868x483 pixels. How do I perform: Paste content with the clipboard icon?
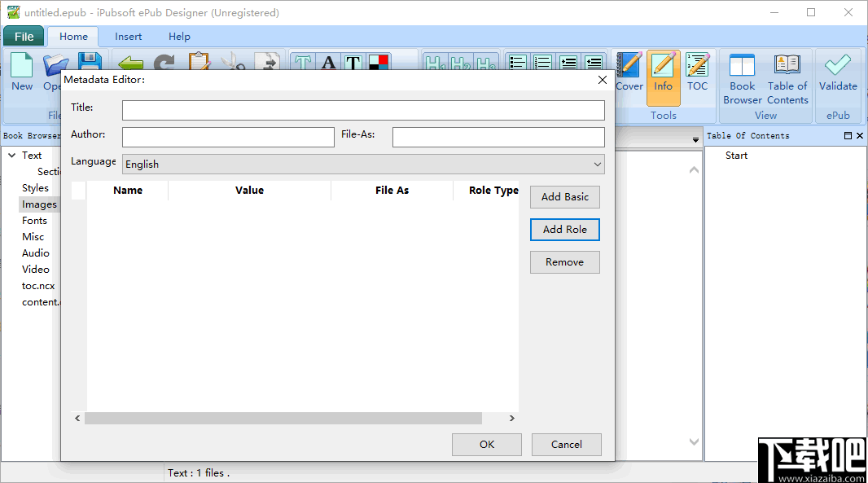[199, 61]
